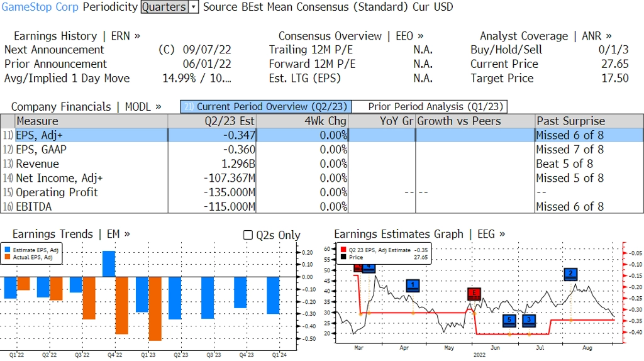Click the blue marker numbered 2 in August
Screen dimensions: 644x361
tap(570, 274)
